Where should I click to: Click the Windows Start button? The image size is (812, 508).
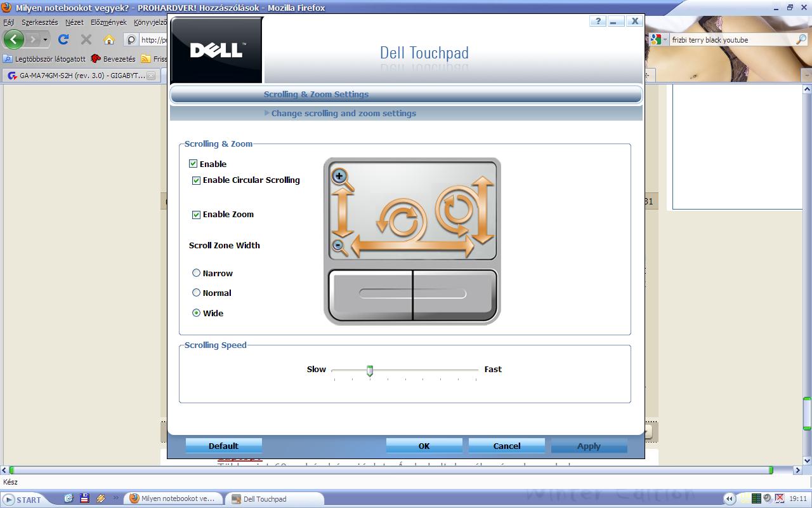pyautogui.click(x=23, y=500)
